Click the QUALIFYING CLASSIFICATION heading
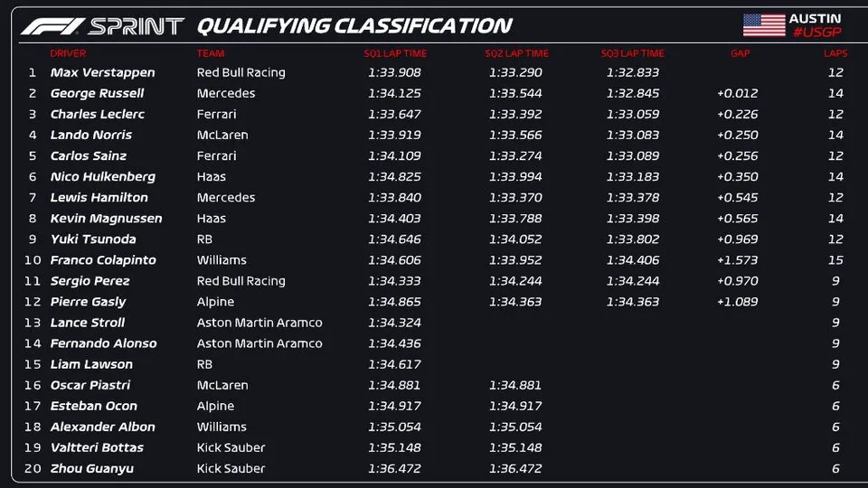Image resolution: width=868 pixels, height=488 pixels. click(354, 26)
